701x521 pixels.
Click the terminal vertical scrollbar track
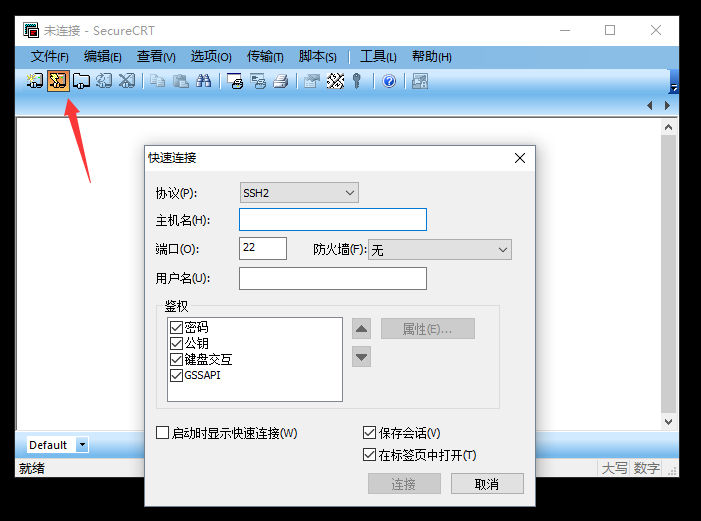pos(668,275)
